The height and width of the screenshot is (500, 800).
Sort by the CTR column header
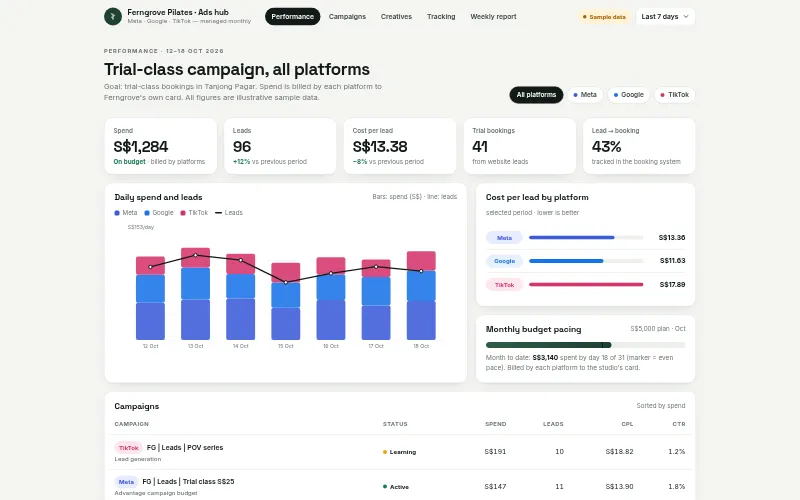click(679, 424)
